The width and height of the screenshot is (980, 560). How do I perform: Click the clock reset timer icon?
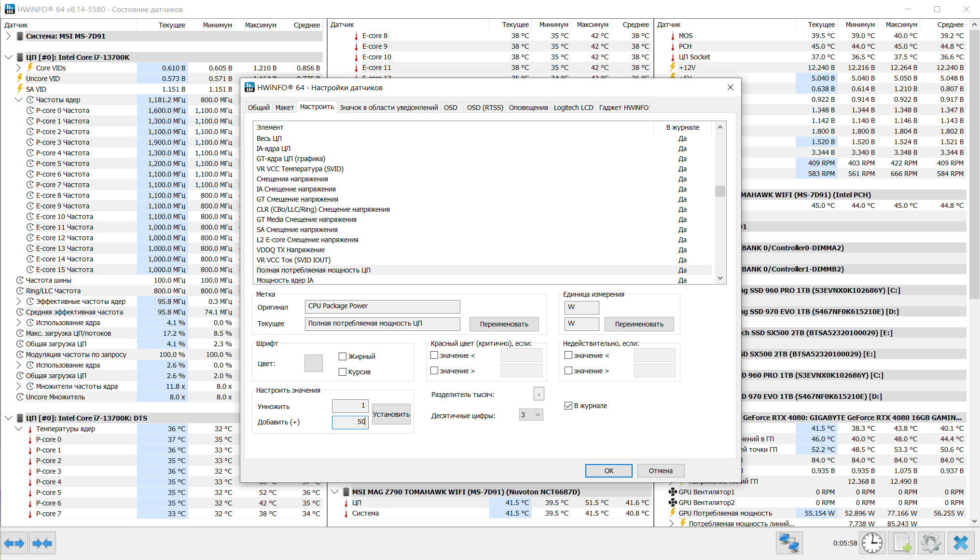(x=872, y=543)
